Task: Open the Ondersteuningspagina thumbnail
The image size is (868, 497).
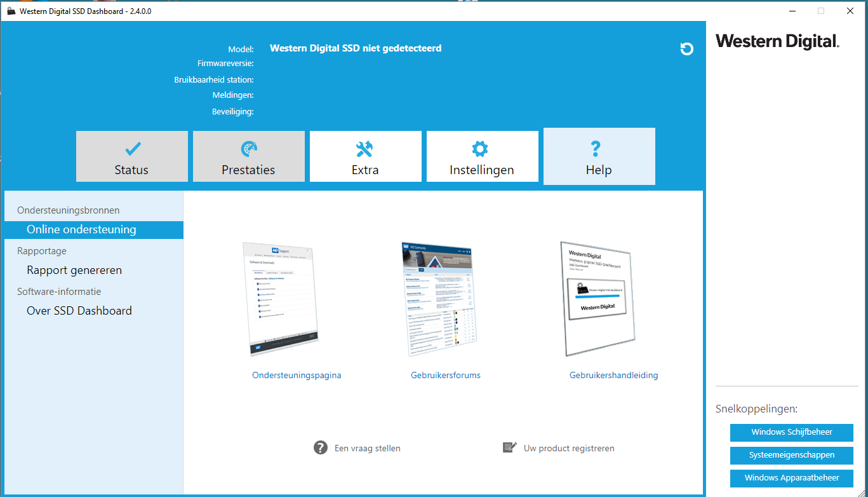Action: point(281,299)
